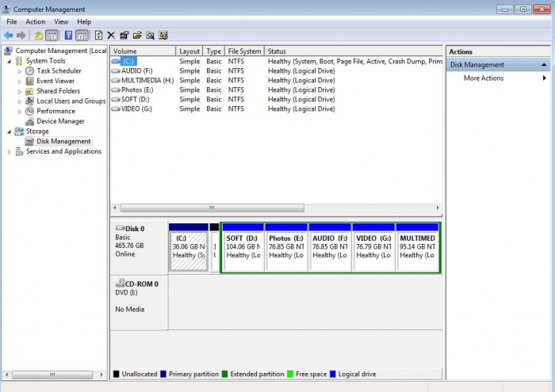Screen dimensions: 555x392
Task: Open the View menu
Action: (x=61, y=21)
